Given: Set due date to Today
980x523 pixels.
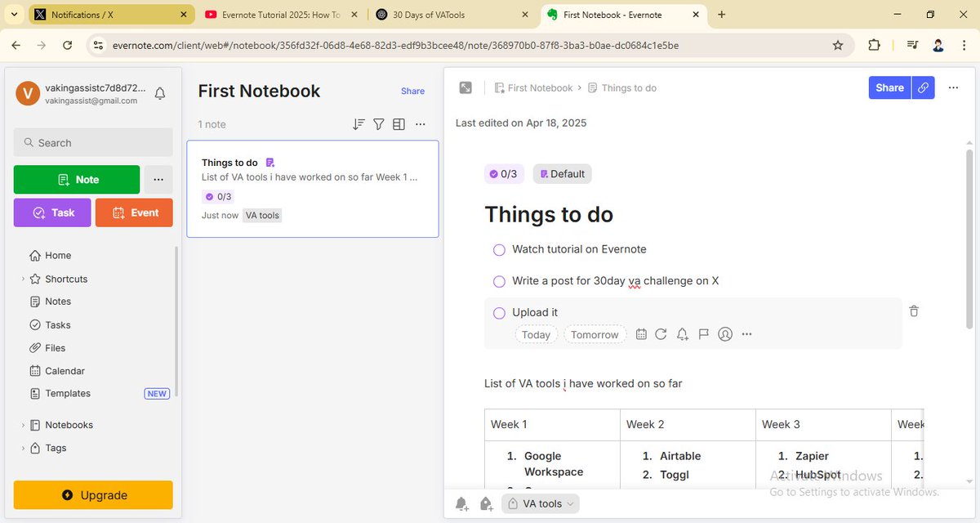Looking at the screenshot, I should 536,334.
